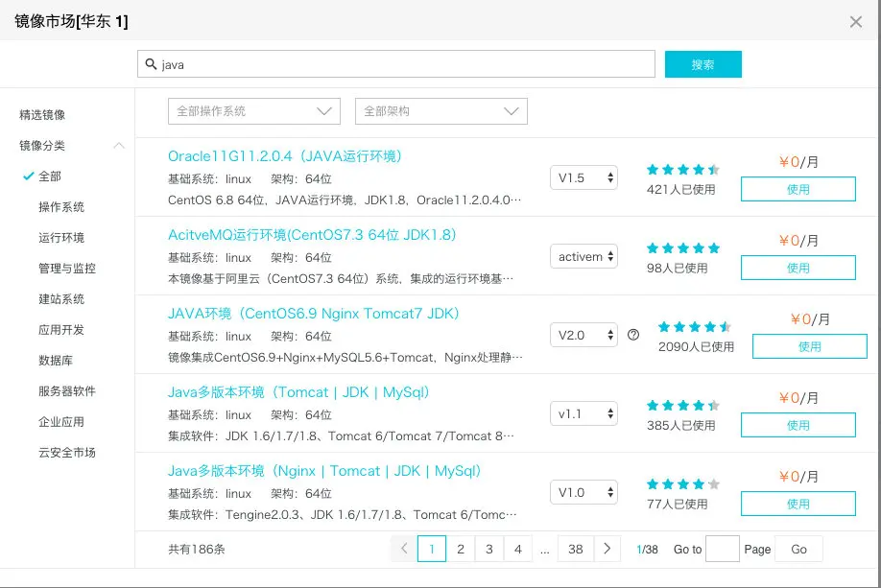
Task: Open the V1.0 version selector
Action: click(583, 492)
